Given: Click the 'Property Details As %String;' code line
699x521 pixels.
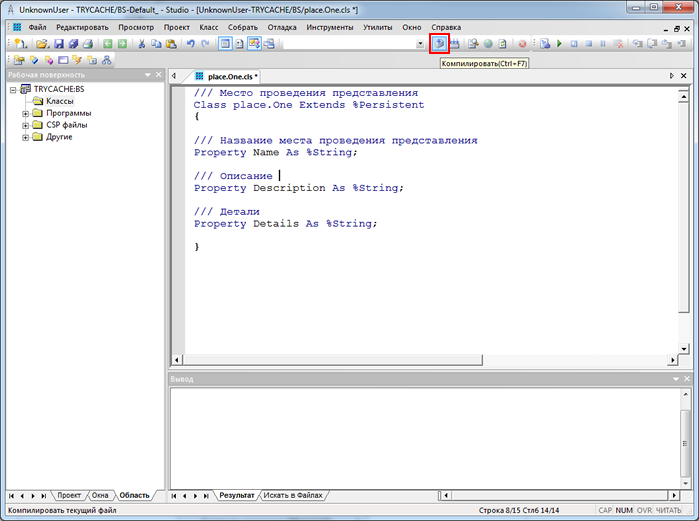Looking at the screenshot, I should 285,224.
